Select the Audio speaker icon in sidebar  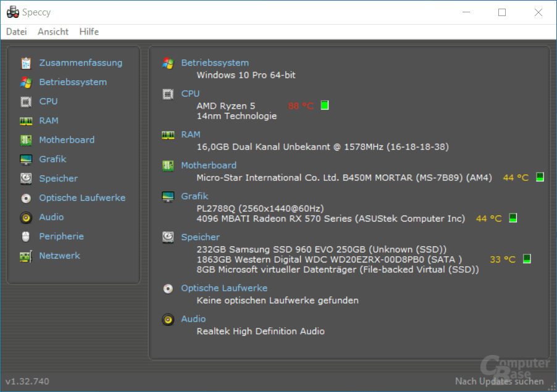[x=25, y=217]
